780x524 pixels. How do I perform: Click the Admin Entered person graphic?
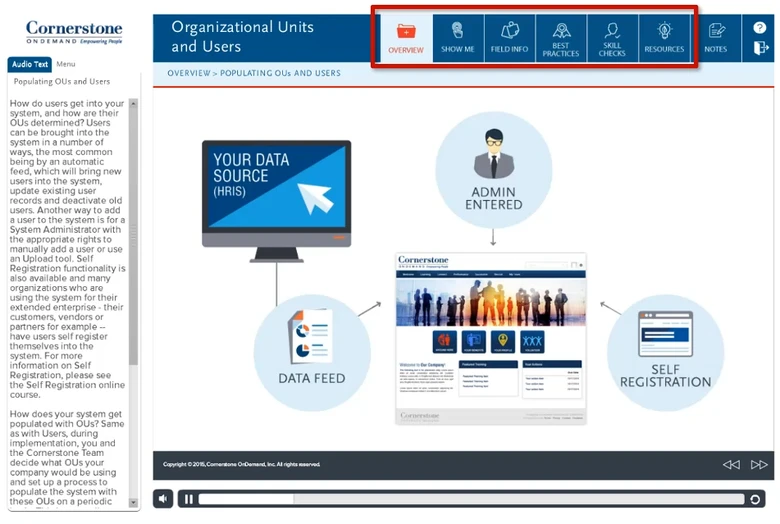(493, 170)
